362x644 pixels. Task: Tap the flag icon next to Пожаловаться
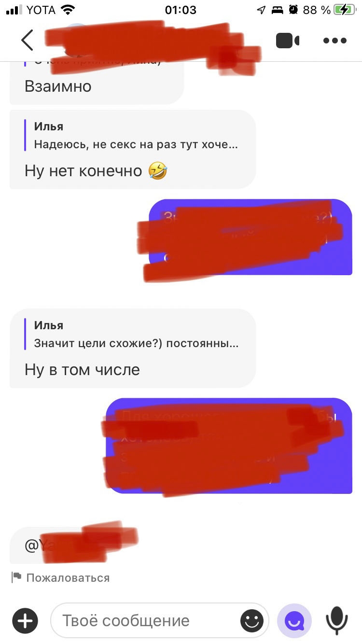(17, 577)
